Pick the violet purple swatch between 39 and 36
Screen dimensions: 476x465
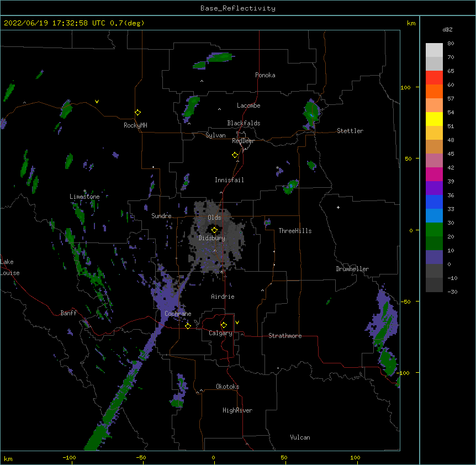pos(434,188)
